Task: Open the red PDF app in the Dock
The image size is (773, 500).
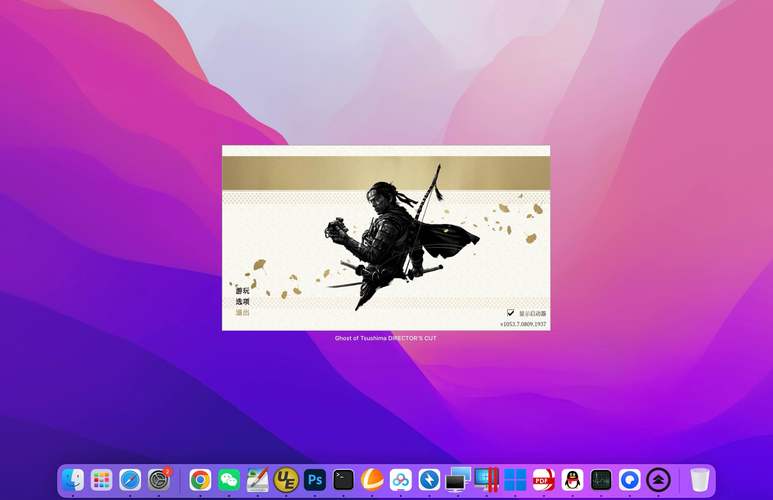Action: point(544,479)
